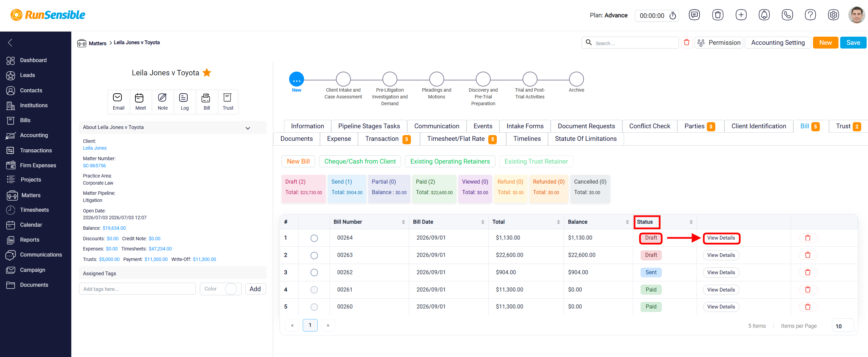
Task: Delete bill 00264 with trash icon
Action: 808,238
